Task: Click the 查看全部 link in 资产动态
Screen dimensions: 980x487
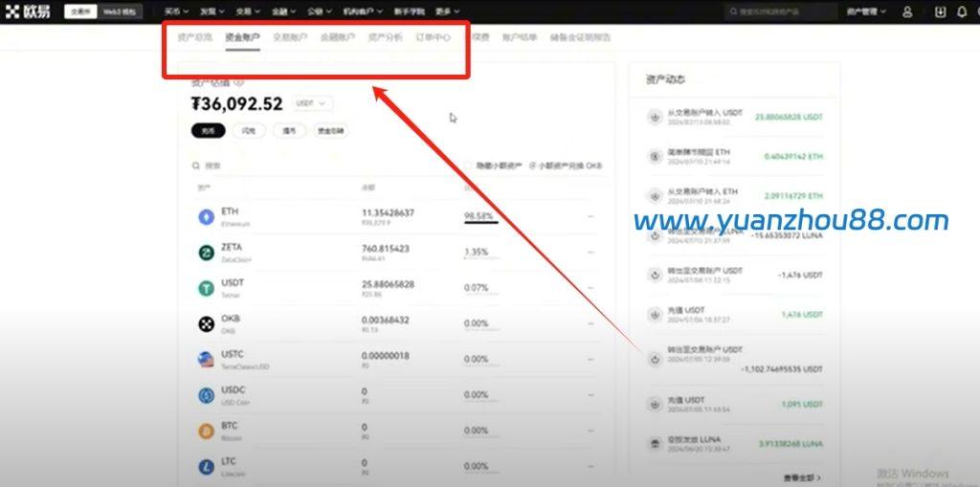Action: click(802, 476)
